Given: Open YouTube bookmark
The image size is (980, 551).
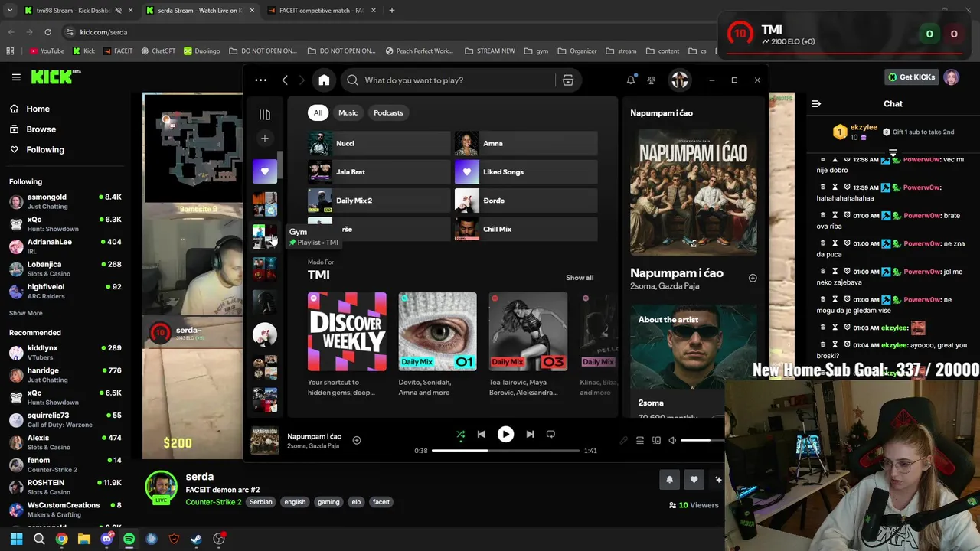Looking at the screenshot, I should tap(47, 51).
